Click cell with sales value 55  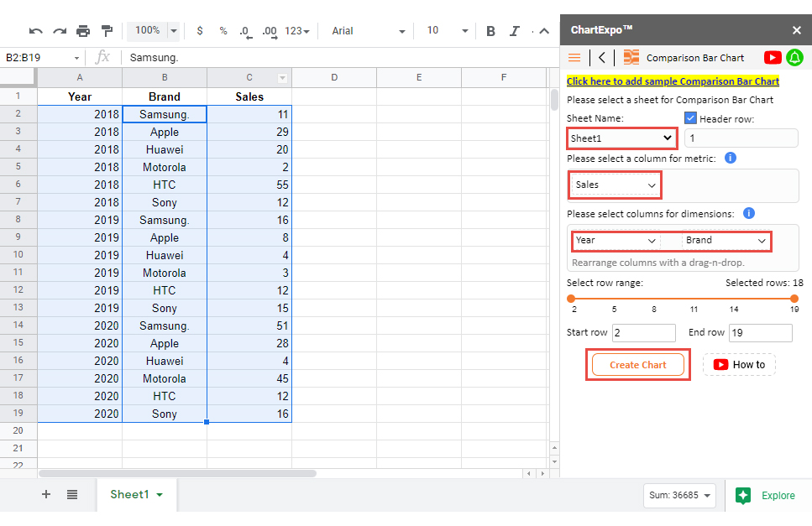249,185
